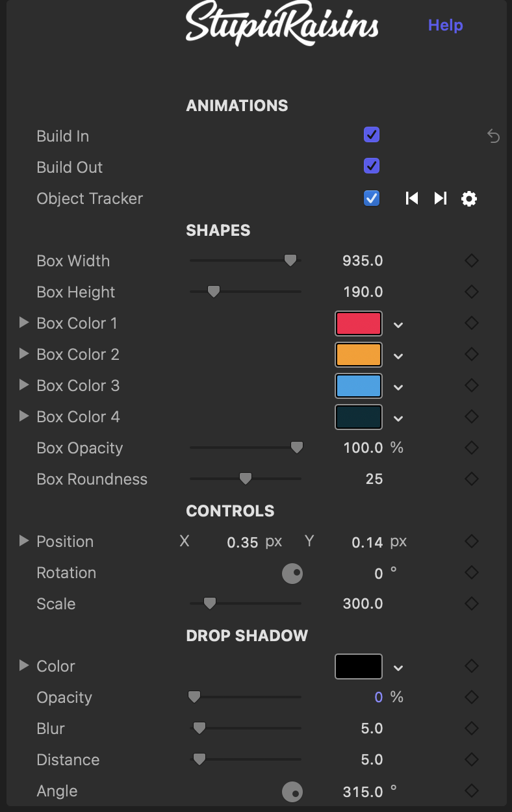
Task: Click the Box Height value field
Action: (363, 292)
